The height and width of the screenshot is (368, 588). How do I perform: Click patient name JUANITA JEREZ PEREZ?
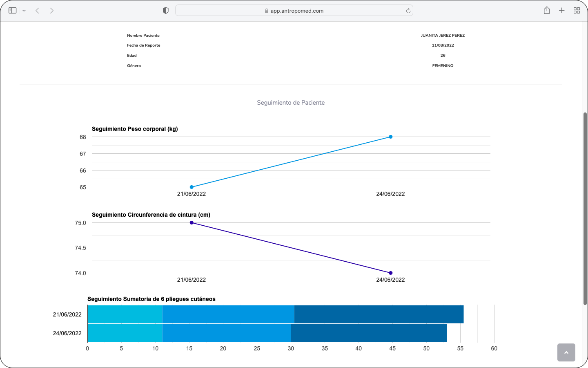coord(443,36)
